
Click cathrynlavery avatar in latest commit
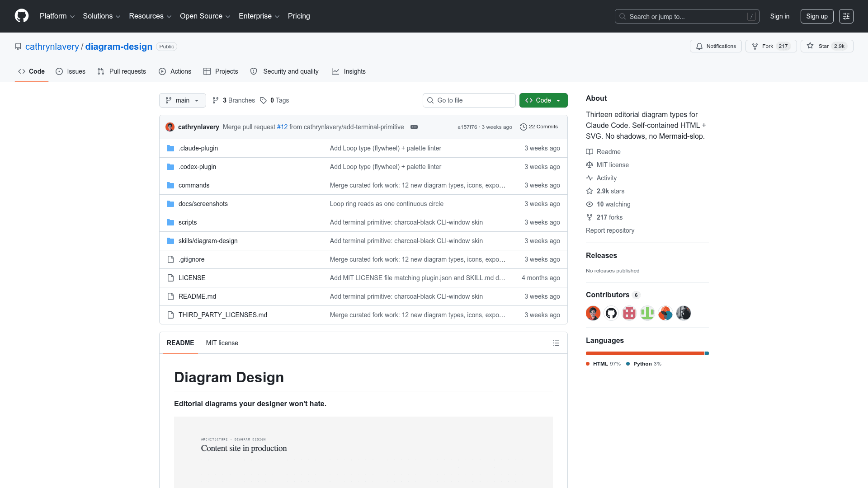tap(170, 127)
